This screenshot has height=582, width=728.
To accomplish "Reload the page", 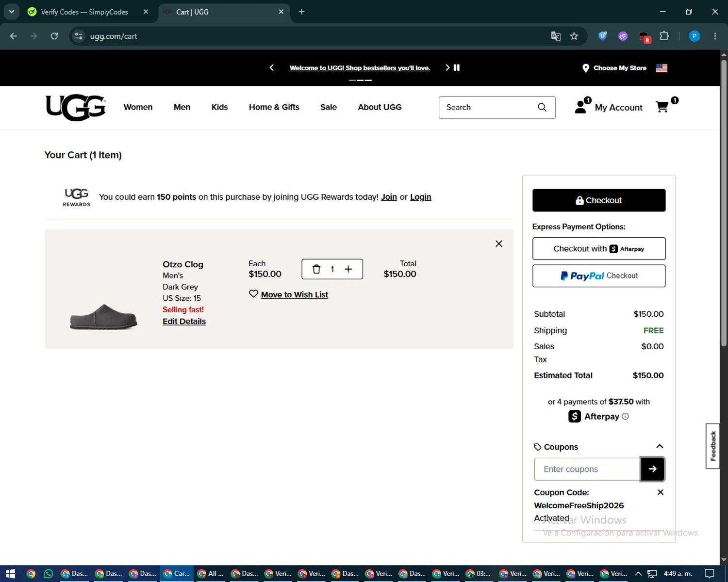I will (54, 36).
